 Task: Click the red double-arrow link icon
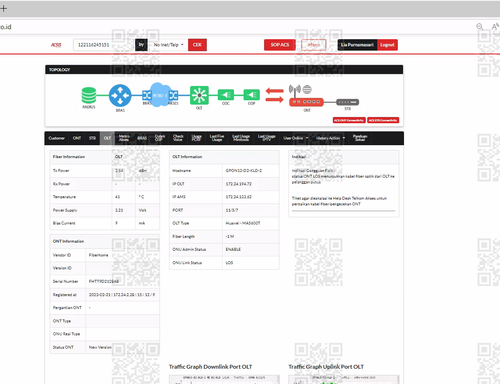(x=274, y=95)
